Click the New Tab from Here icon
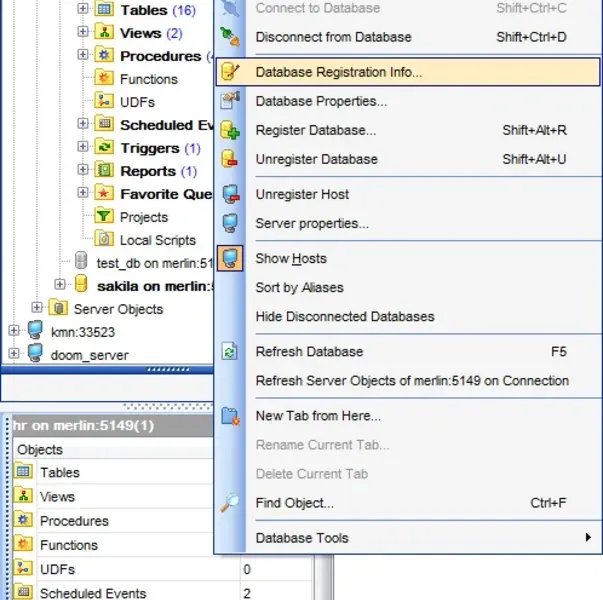 pos(230,416)
